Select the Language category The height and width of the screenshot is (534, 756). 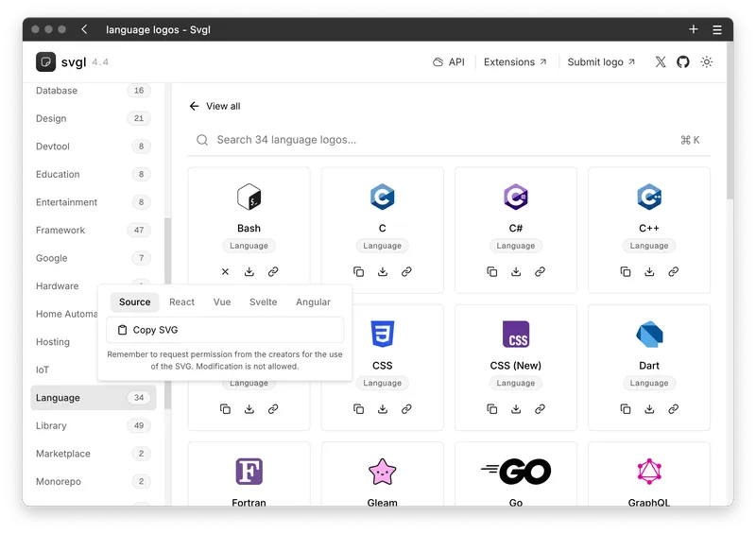93,398
